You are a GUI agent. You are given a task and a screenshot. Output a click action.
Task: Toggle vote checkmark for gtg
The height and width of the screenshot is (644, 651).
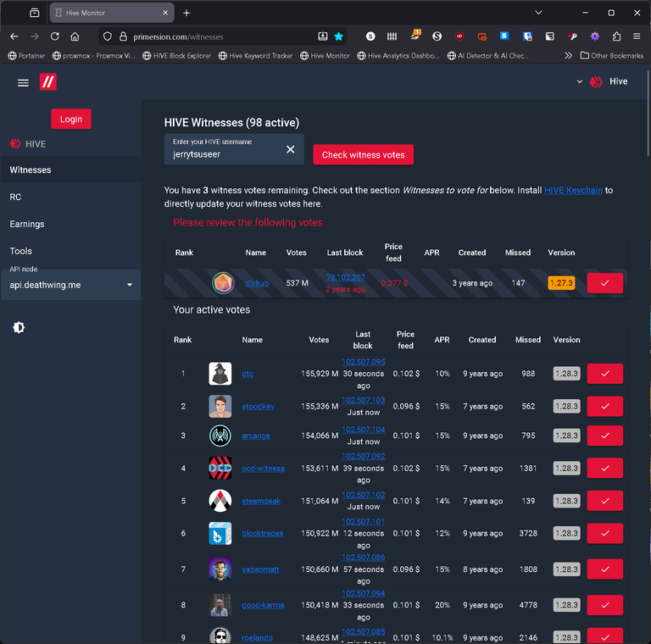(x=604, y=374)
